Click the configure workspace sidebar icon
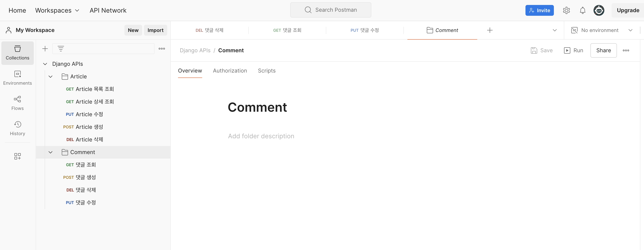 point(18,156)
